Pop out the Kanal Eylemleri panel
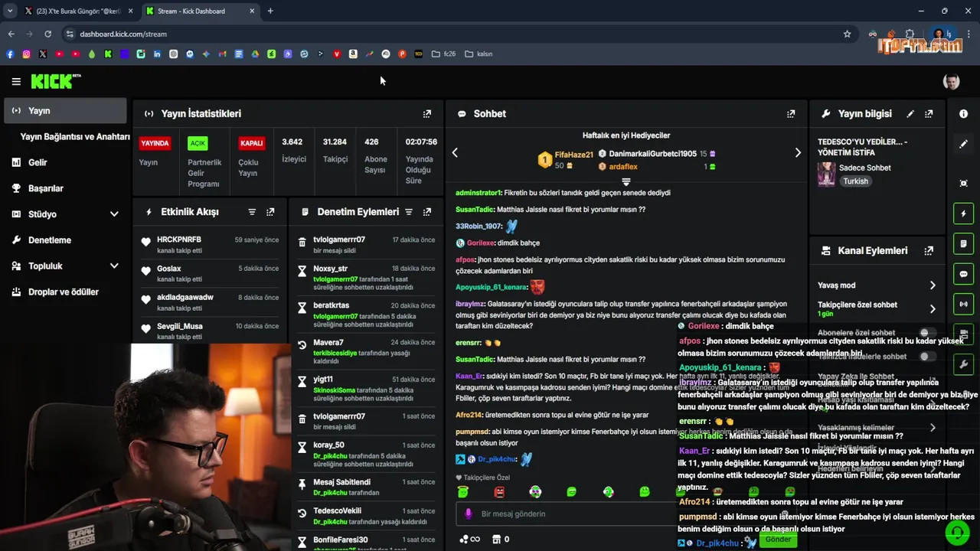The image size is (980, 551). click(x=929, y=251)
